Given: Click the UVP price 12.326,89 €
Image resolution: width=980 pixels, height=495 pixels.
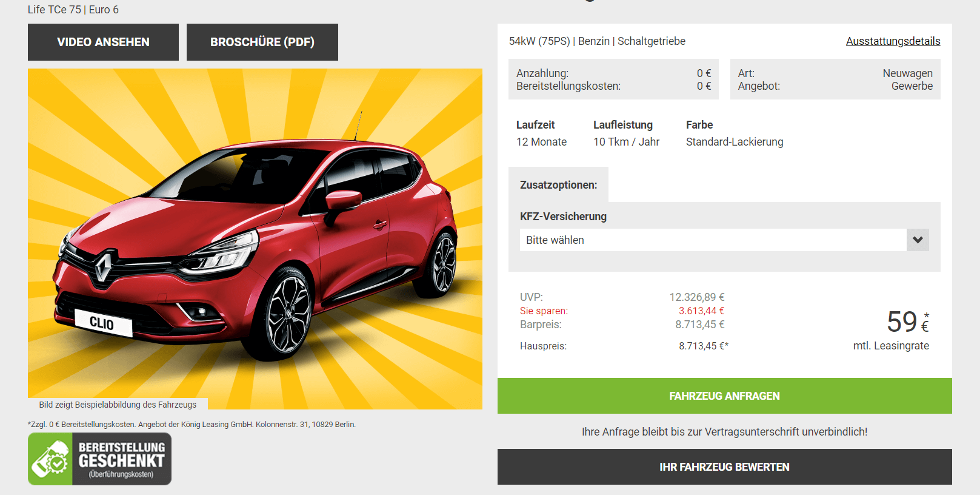Looking at the screenshot, I should coord(697,297).
